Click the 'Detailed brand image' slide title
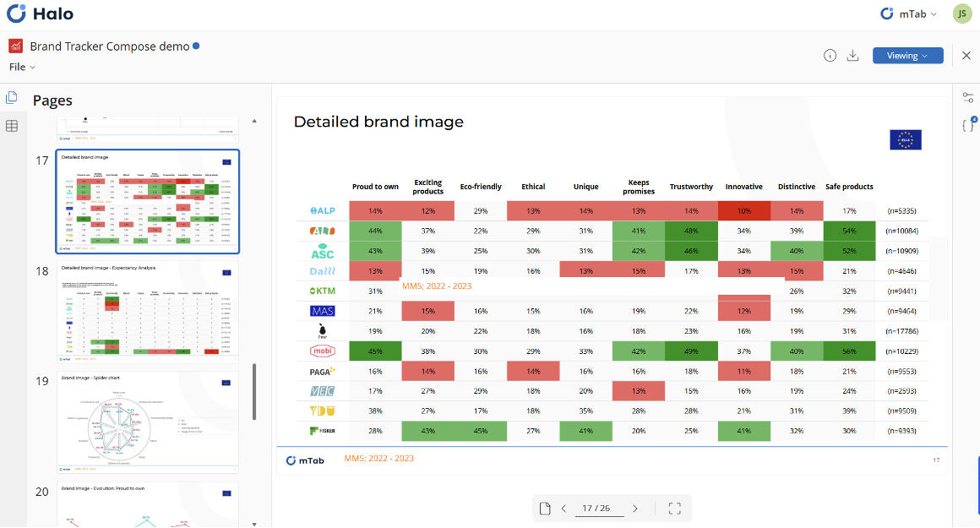 coord(378,122)
